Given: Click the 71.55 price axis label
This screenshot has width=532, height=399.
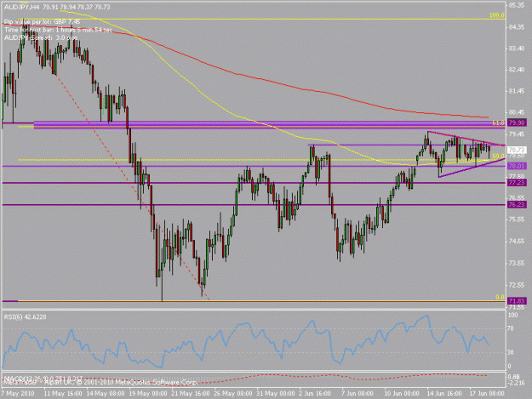Looking at the screenshot, I should point(517,307).
